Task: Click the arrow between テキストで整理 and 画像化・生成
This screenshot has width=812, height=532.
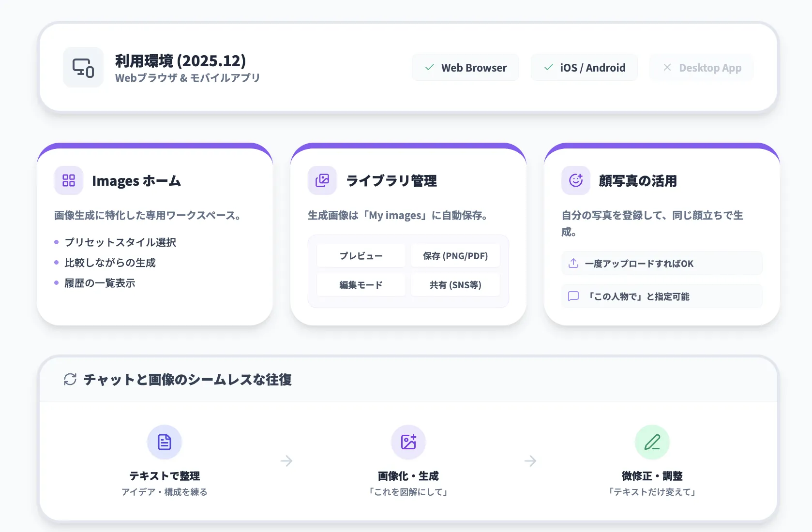Action: click(x=286, y=461)
